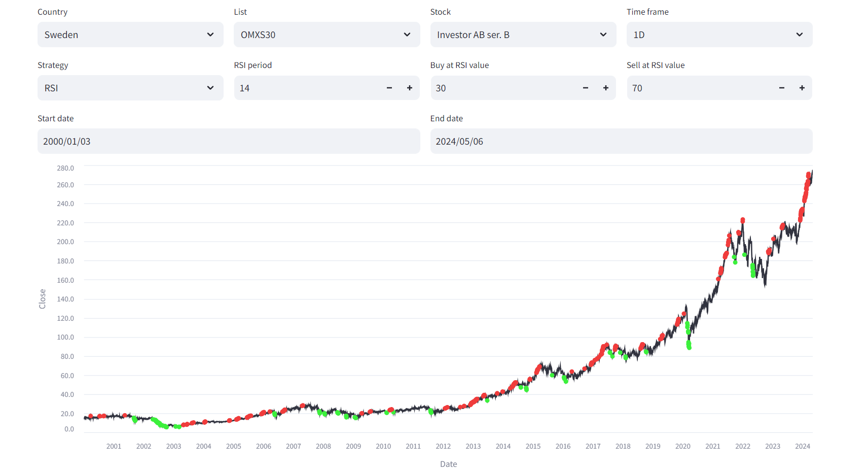Decrease RSI period with minus icon
The image size is (868, 472).
pos(389,88)
